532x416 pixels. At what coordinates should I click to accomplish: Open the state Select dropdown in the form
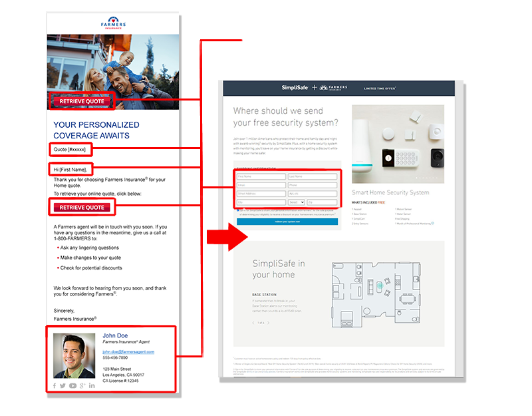(x=296, y=202)
